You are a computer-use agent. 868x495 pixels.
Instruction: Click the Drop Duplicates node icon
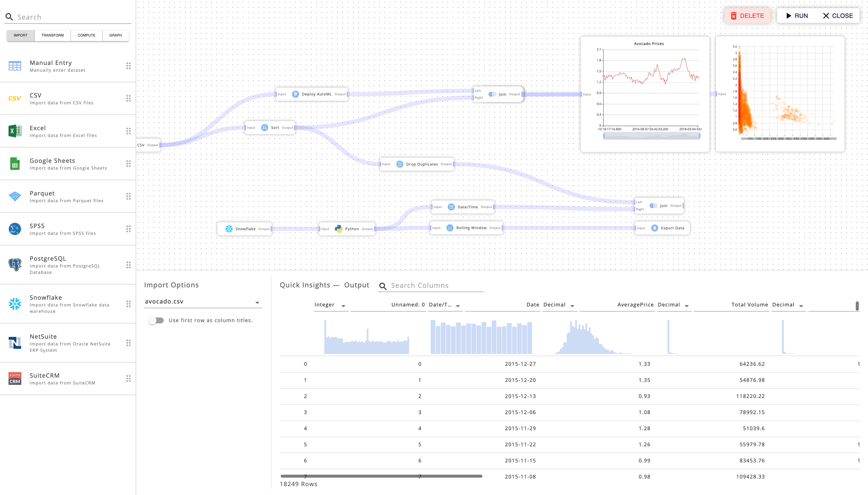[x=400, y=164]
